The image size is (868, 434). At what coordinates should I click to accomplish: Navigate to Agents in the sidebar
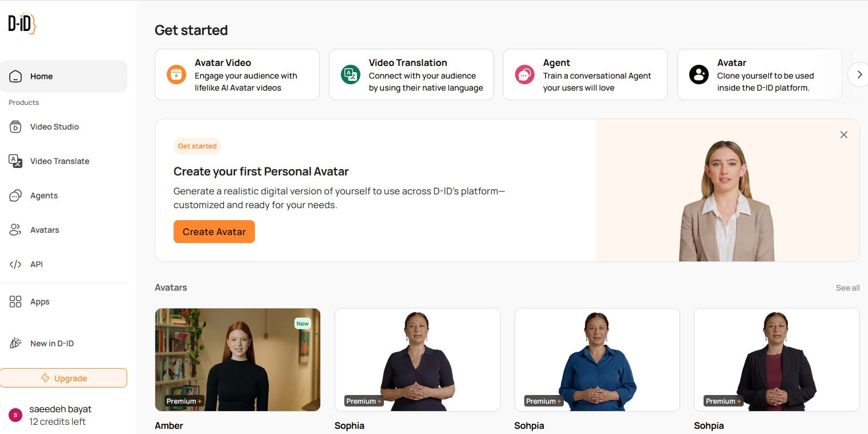[x=44, y=196]
